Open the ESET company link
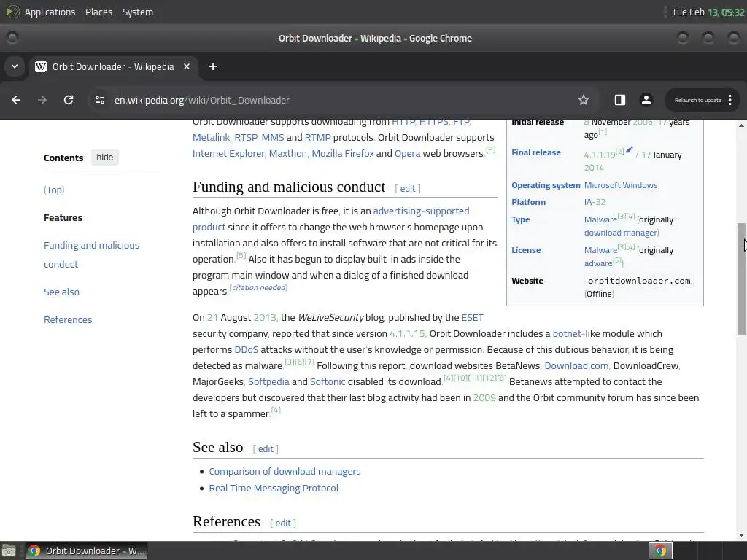Viewport: 747px width, 560px height. 472,318
